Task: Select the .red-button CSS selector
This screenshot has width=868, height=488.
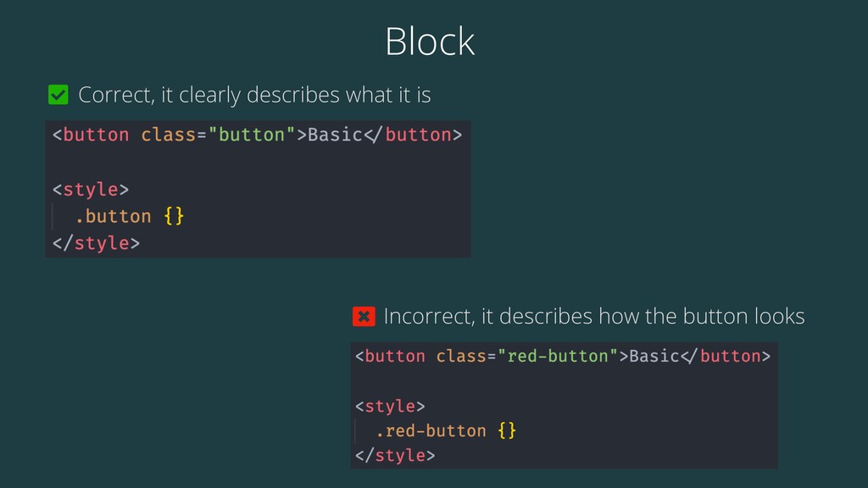Action: click(431, 430)
